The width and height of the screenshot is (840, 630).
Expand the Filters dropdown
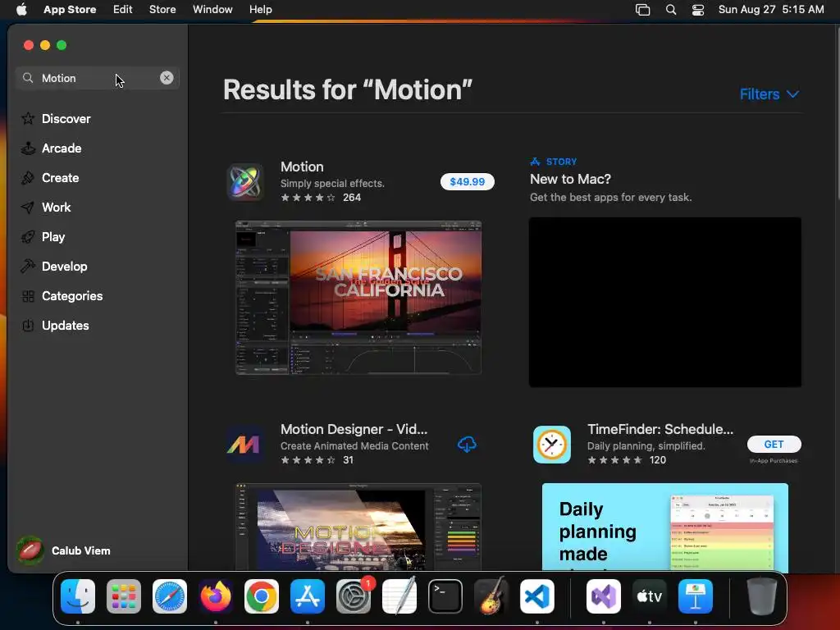769,94
